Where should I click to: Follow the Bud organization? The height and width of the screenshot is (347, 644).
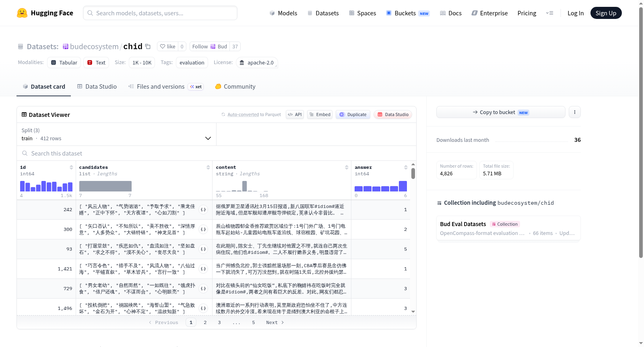[210, 46]
